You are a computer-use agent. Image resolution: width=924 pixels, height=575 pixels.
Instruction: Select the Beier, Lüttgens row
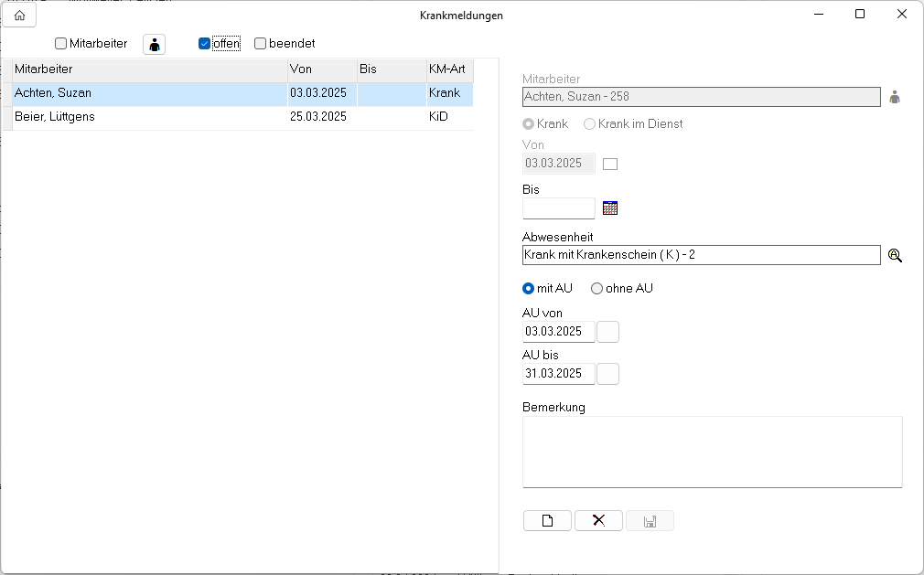146,117
